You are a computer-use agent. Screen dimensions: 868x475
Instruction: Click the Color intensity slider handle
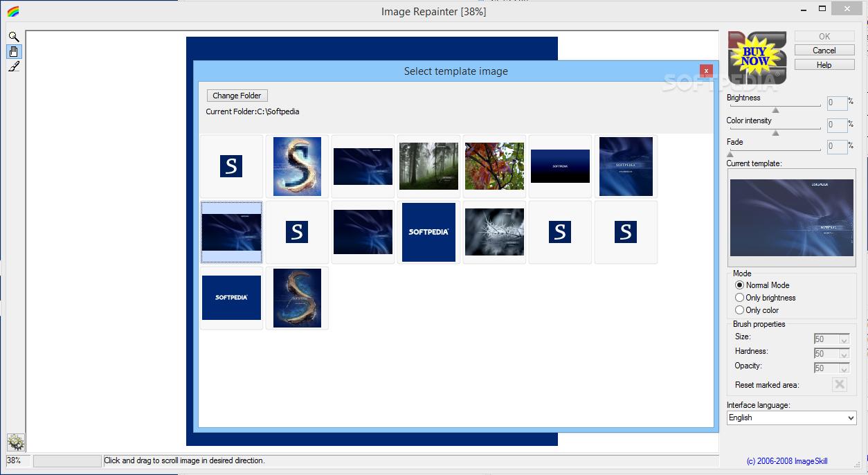tap(775, 133)
